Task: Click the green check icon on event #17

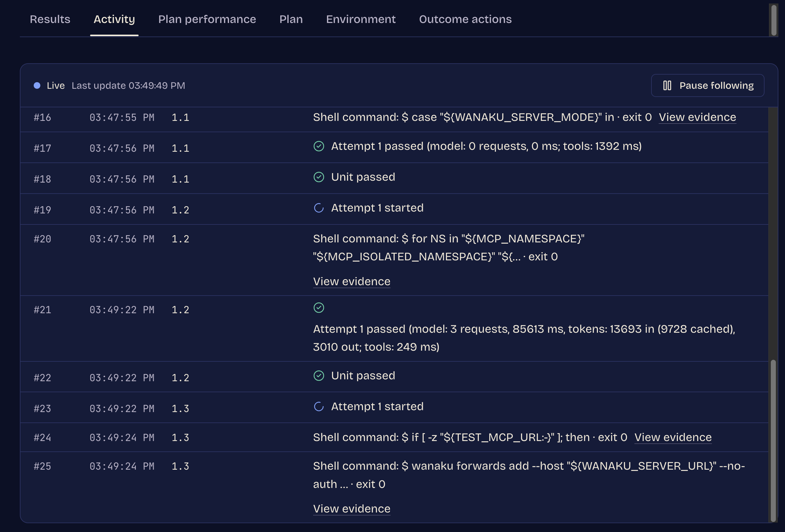Action: [x=318, y=146]
